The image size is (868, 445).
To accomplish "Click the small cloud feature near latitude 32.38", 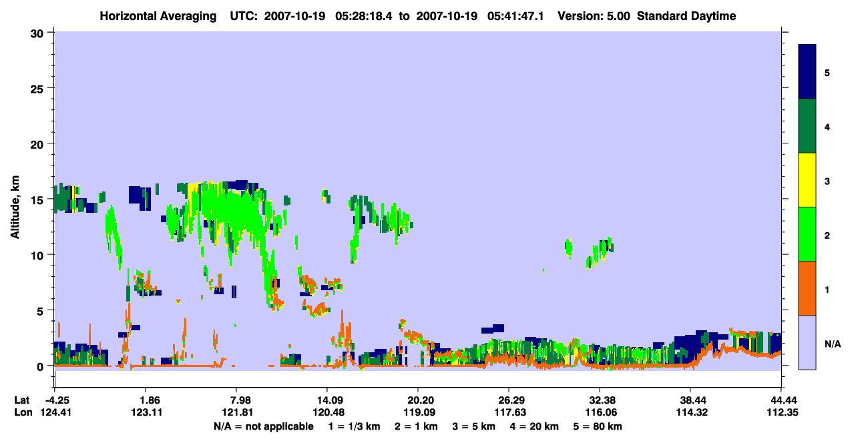I will coord(600,253).
